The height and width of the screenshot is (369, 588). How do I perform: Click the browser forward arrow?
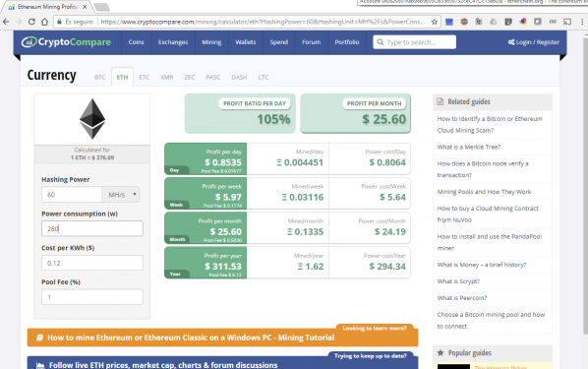(19, 22)
